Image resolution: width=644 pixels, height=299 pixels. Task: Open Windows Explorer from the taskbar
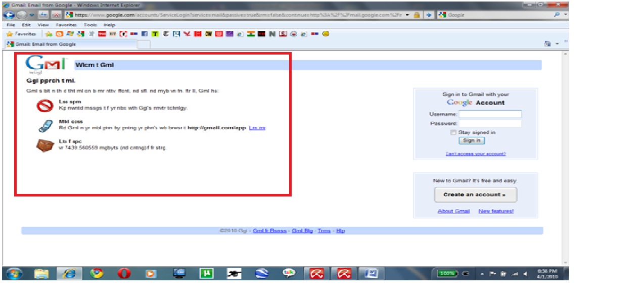[41, 273]
